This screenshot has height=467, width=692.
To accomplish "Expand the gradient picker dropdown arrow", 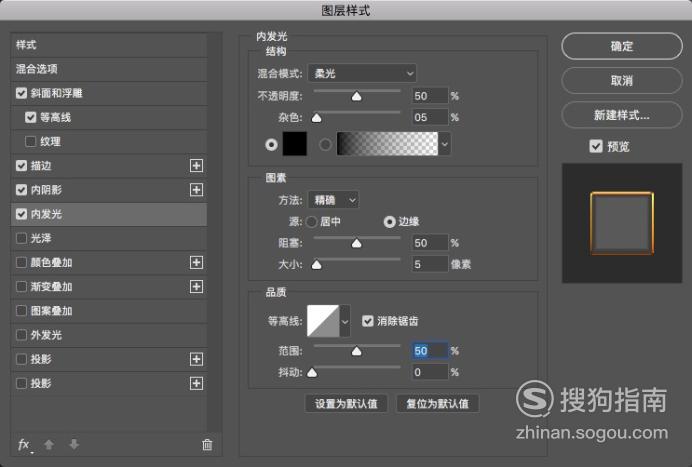I will (x=444, y=144).
